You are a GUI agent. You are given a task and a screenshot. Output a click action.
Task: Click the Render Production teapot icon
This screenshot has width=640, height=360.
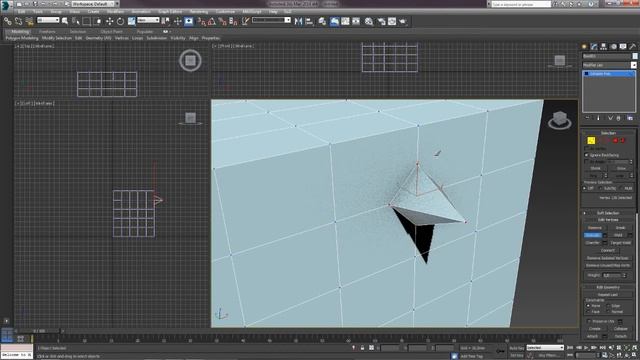pyautogui.click(x=403, y=21)
